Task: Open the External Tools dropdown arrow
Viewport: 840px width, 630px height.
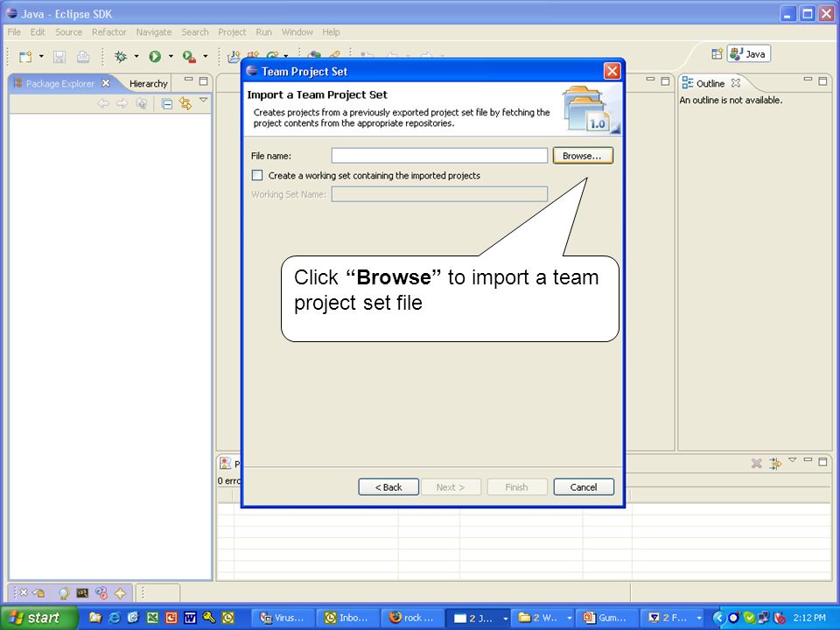Action: click(x=205, y=56)
